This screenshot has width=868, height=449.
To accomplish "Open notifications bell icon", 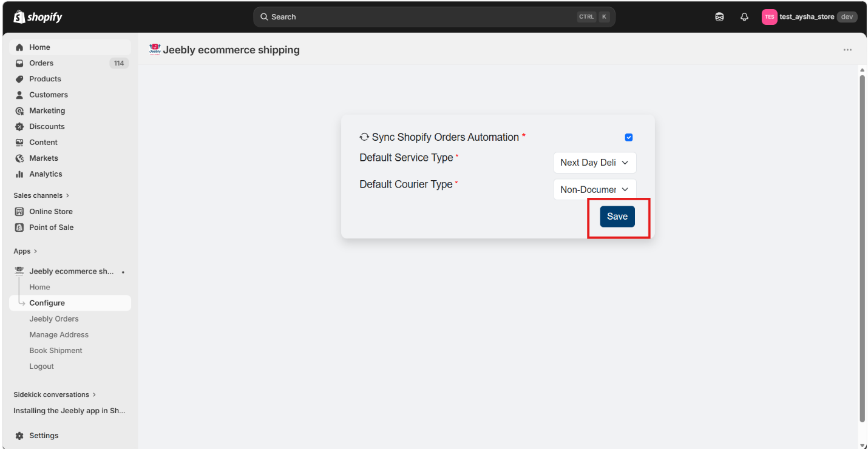I will [x=744, y=17].
